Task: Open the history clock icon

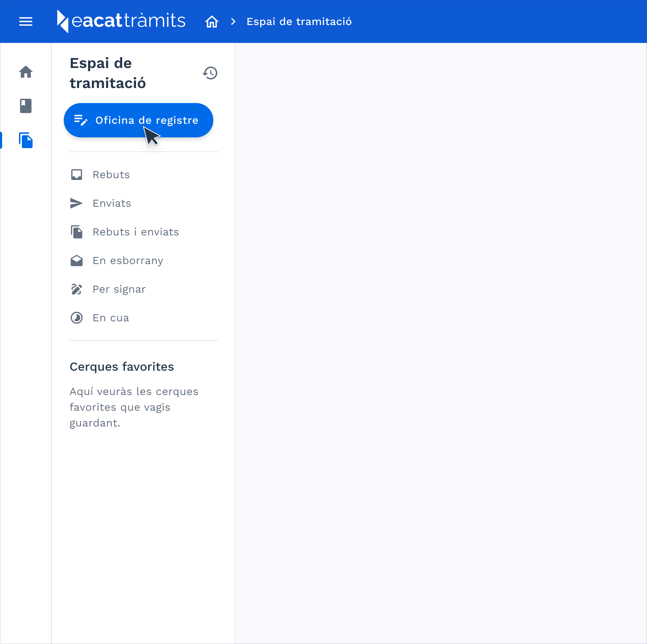Action: click(210, 73)
